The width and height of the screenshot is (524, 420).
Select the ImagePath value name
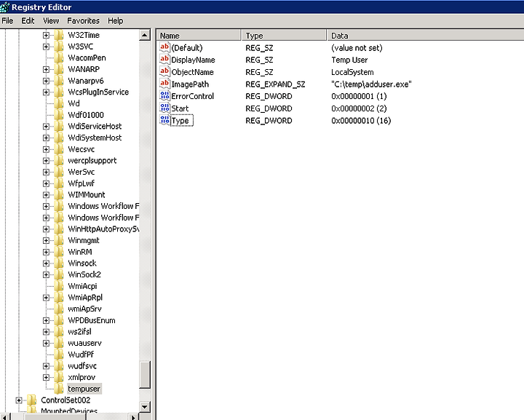[190, 84]
